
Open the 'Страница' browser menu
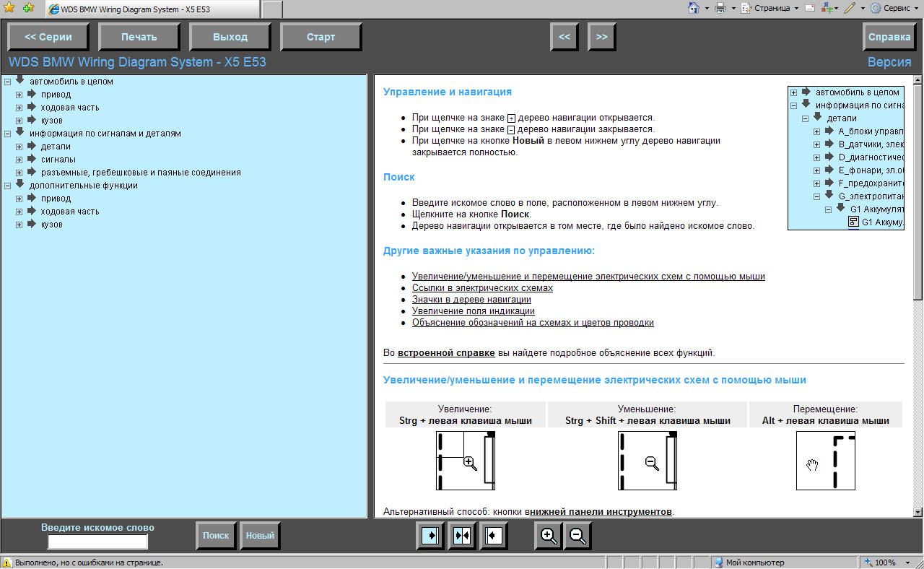click(x=772, y=8)
